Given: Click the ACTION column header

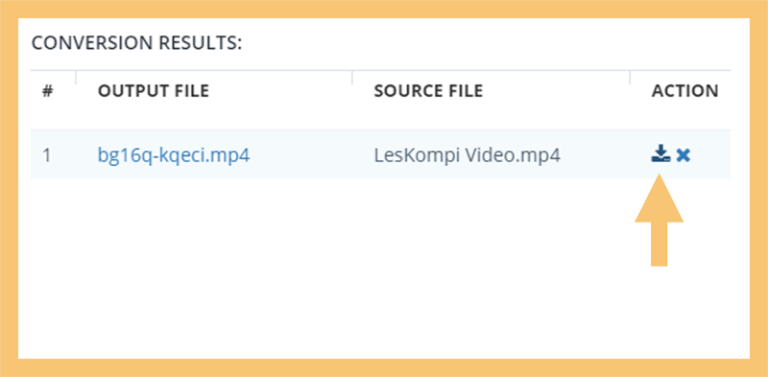Looking at the screenshot, I should [685, 91].
